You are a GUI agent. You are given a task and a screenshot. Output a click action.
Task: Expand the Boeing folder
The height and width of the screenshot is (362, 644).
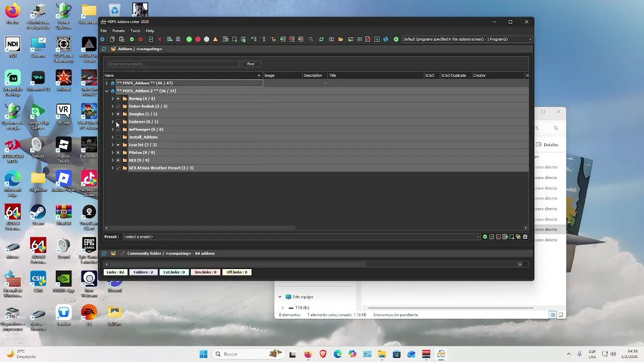click(x=112, y=99)
